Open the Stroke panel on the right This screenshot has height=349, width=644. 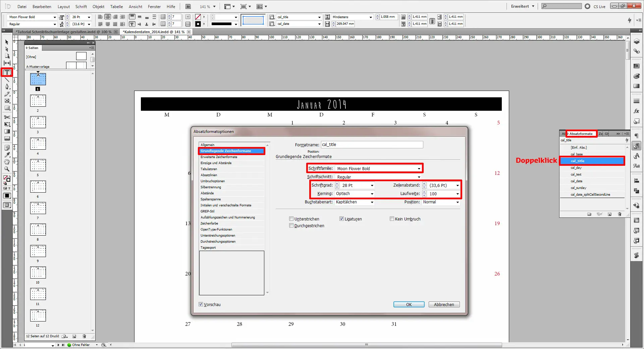(x=636, y=101)
